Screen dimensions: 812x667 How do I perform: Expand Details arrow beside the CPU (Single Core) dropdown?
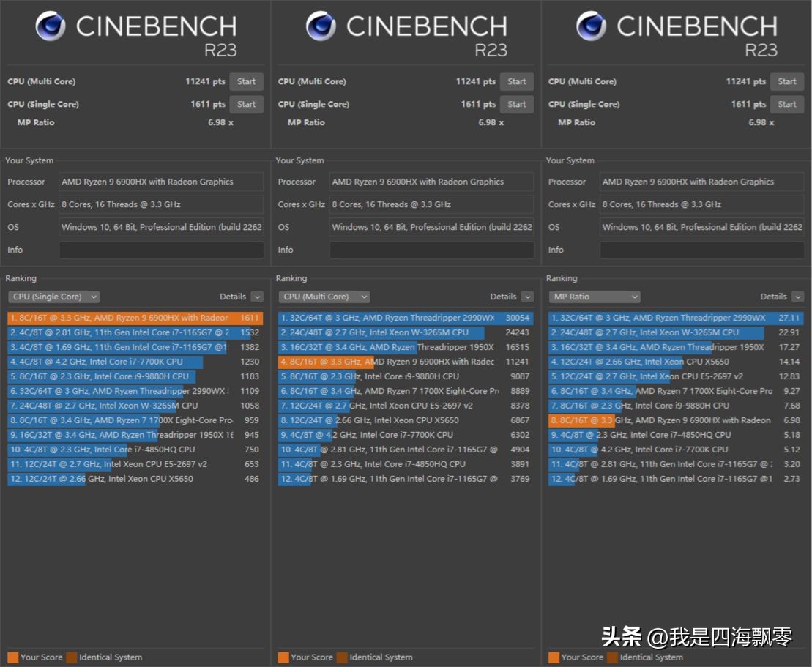point(256,297)
